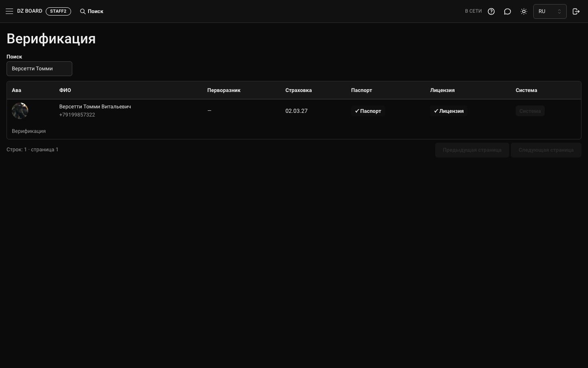The width and height of the screenshot is (588, 368).
Task: Click the ФИО column header
Action: [x=65, y=90]
